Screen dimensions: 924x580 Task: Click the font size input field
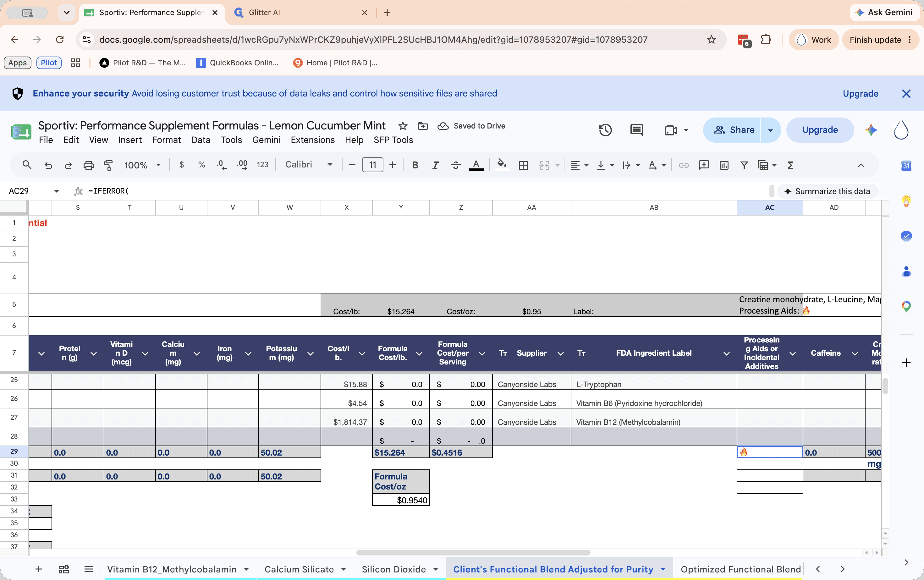coord(372,165)
